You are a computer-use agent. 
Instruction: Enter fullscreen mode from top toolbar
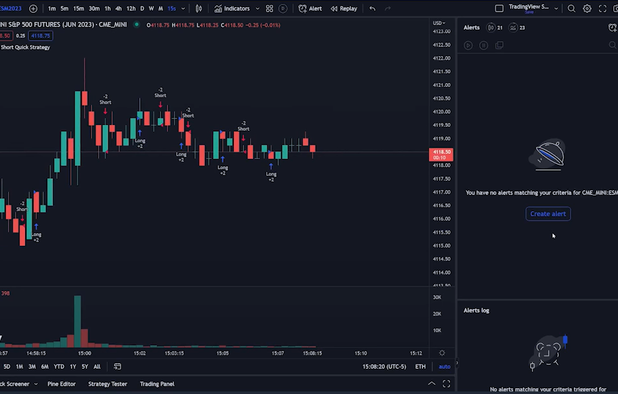(602, 8)
